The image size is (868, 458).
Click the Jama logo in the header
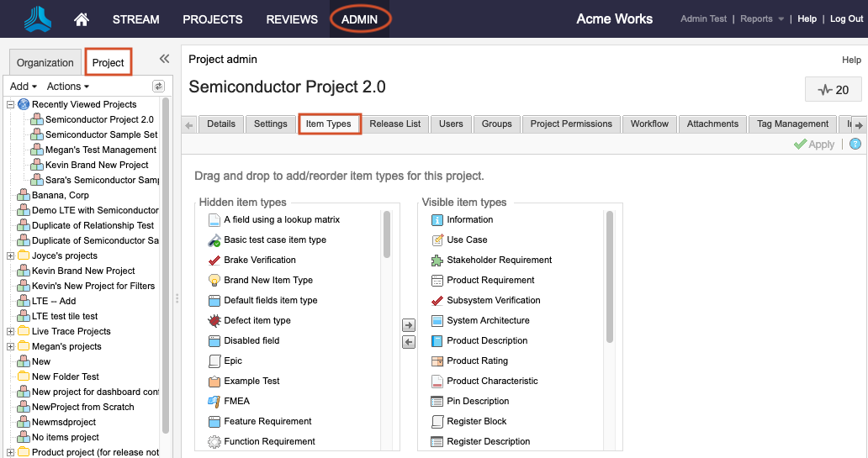pos(37,19)
